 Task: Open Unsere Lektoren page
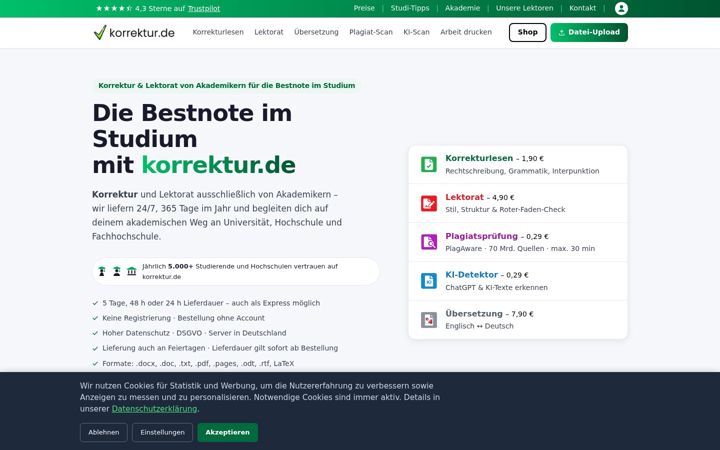524,8
